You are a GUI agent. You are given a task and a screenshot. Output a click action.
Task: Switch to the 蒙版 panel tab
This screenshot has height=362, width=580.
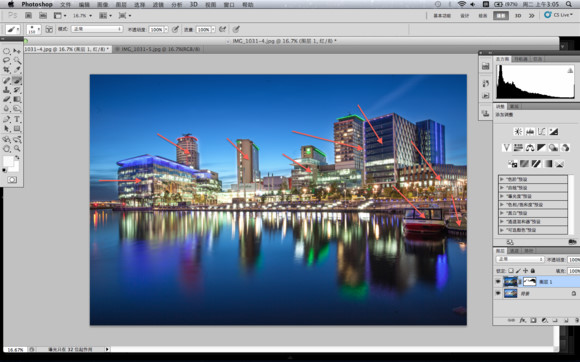tap(515, 106)
